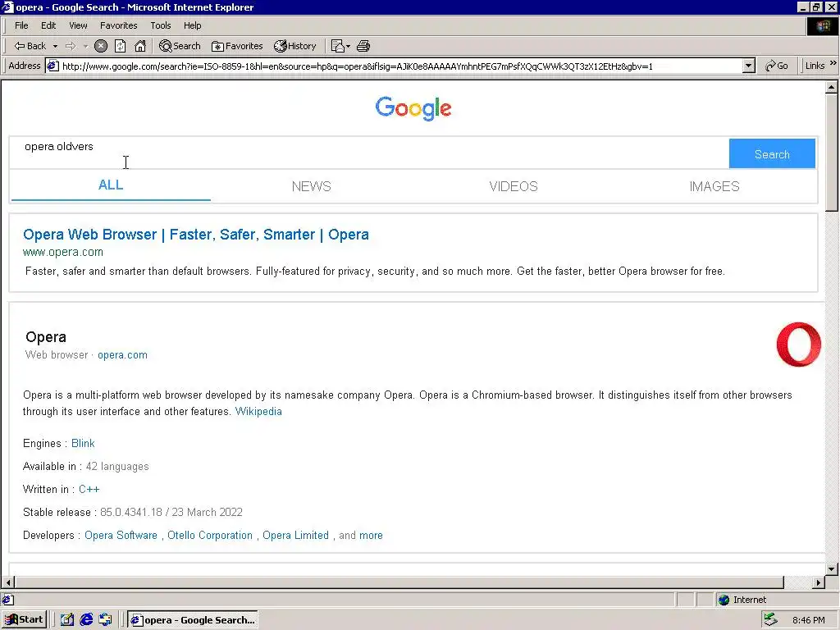Image resolution: width=840 pixels, height=630 pixels.
Task: Open the Edit icon dropdown arrow
Action: point(348,46)
